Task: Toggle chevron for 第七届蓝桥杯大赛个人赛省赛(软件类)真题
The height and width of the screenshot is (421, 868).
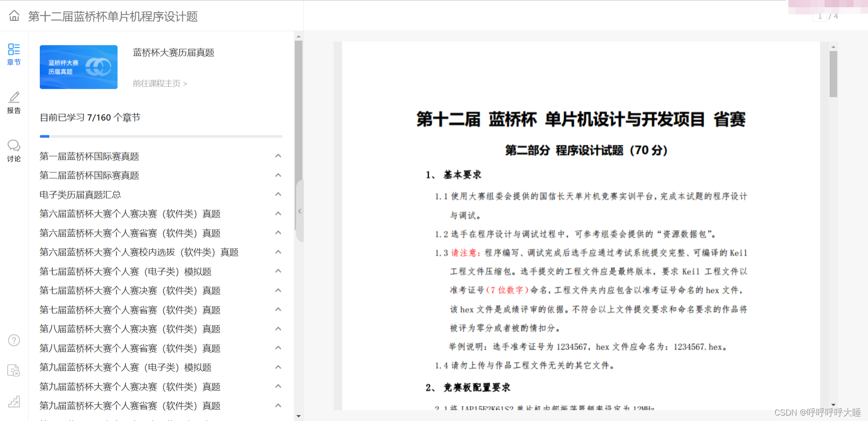Action: (278, 310)
